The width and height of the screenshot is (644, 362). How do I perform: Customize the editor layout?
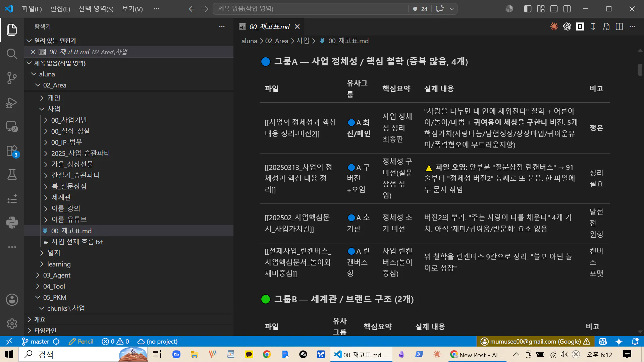[x=541, y=9]
